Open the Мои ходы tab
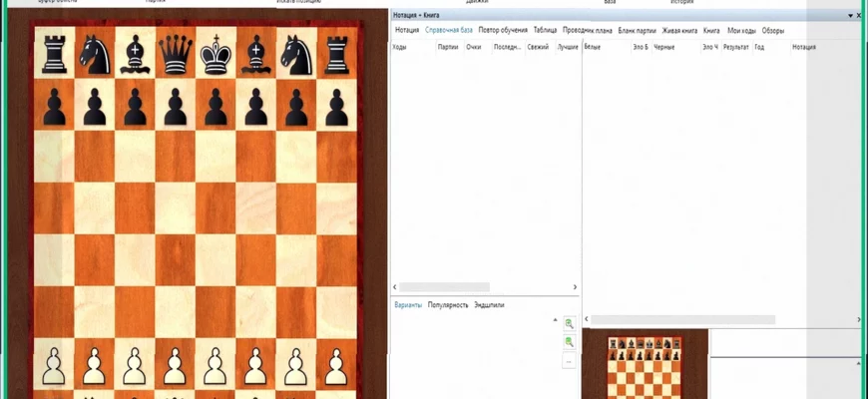Screen dimensions: 868x399 point(741,31)
